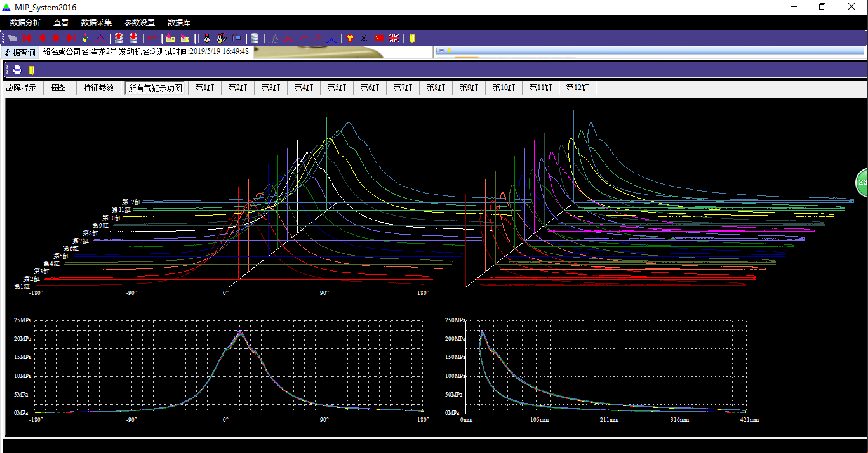Open the 第2缸 tab
This screenshot has width=868, height=453.
point(238,88)
